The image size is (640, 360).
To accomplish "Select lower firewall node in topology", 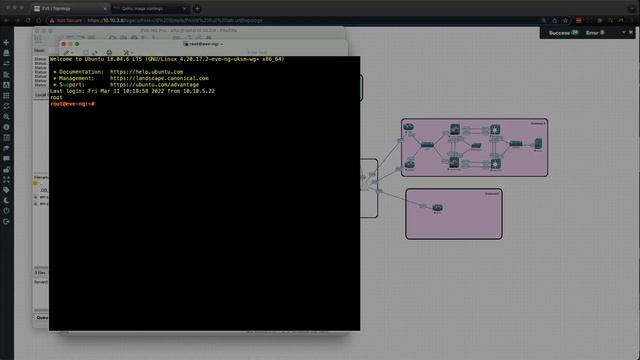I will pos(454,162).
